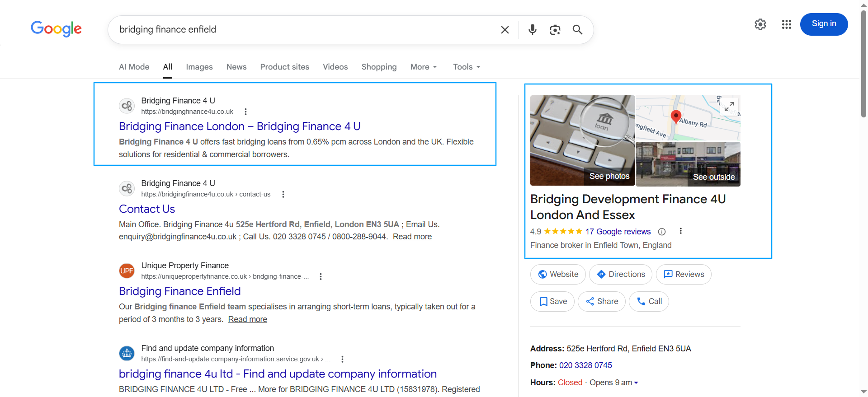Image resolution: width=868 pixels, height=397 pixels.
Task: Click the reviews info circle icon
Action: [662, 232]
